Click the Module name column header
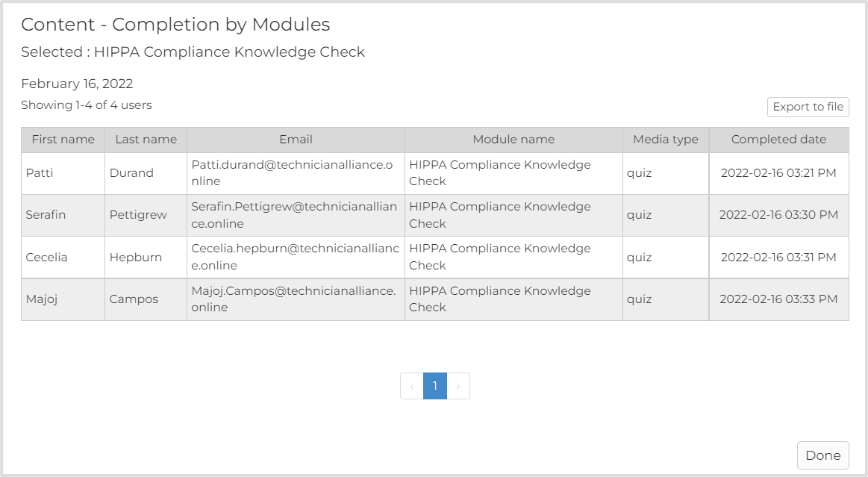Viewport: 868px width, 477px height. coord(513,140)
